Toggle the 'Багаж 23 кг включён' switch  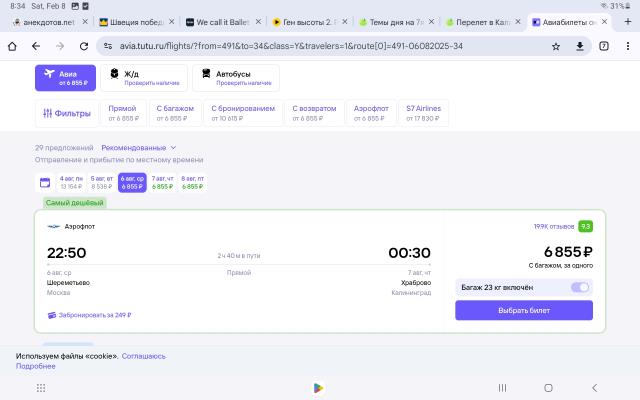(x=579, y=287)
